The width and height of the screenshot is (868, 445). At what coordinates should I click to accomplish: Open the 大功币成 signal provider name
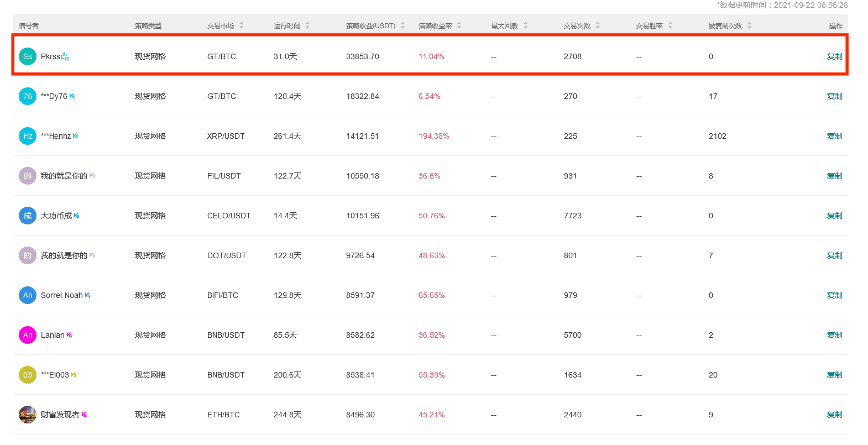(x=56, y=216)
